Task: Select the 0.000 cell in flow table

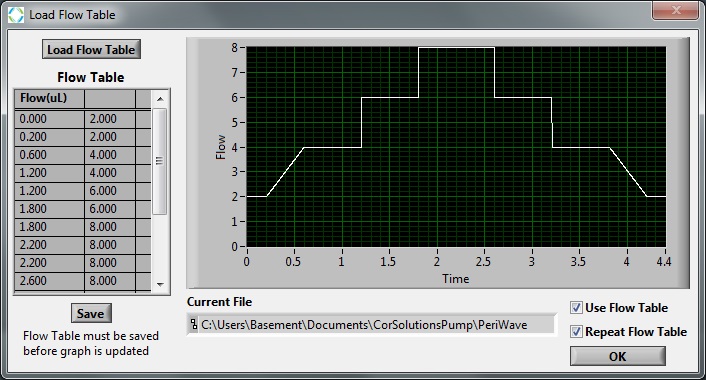Action: pos(50,119)
